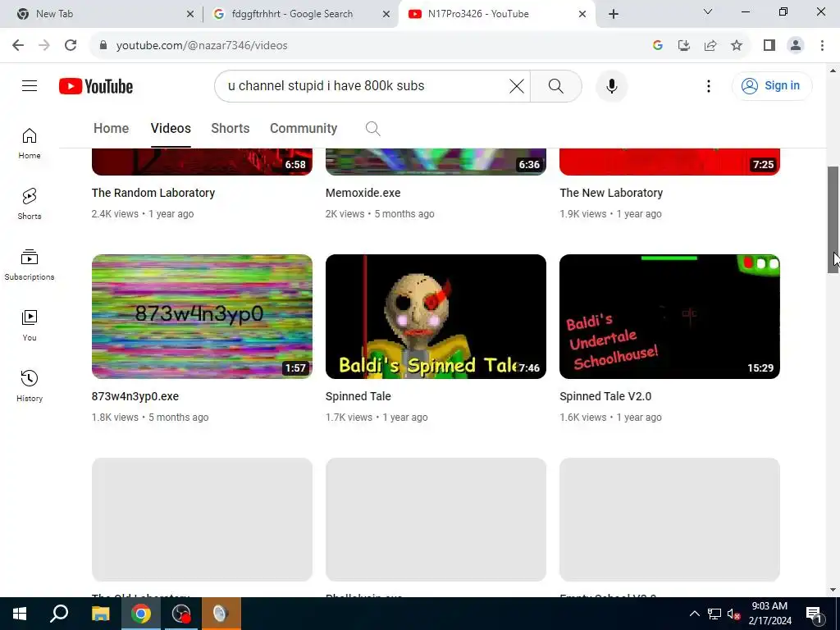Open the notification center
Viewport: 840px width, 630px height.
(813, 614)
